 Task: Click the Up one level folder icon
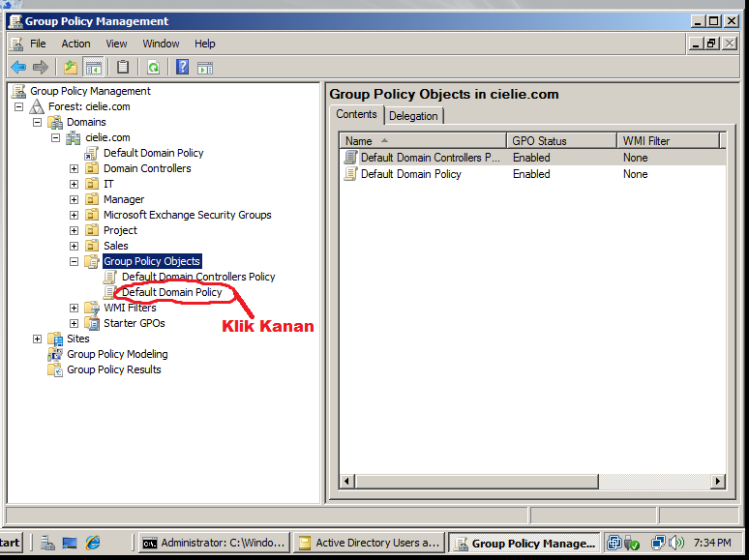[71, 68]
